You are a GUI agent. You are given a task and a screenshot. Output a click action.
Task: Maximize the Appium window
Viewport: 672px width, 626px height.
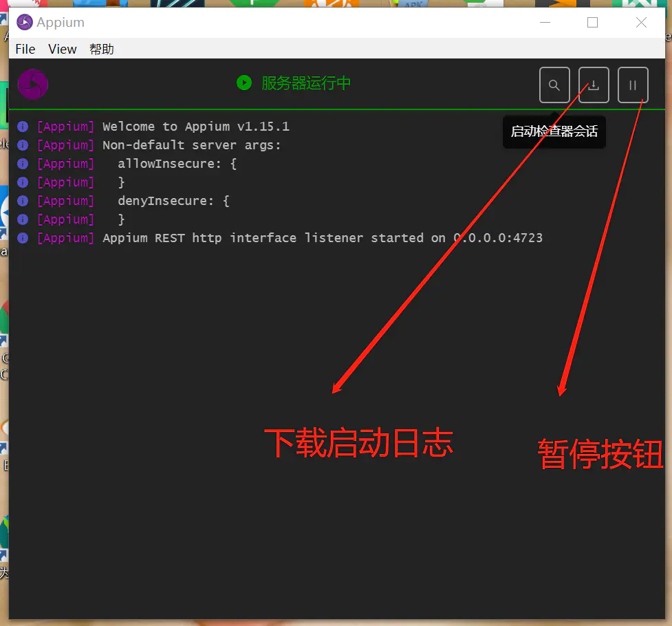coord(592,22)
